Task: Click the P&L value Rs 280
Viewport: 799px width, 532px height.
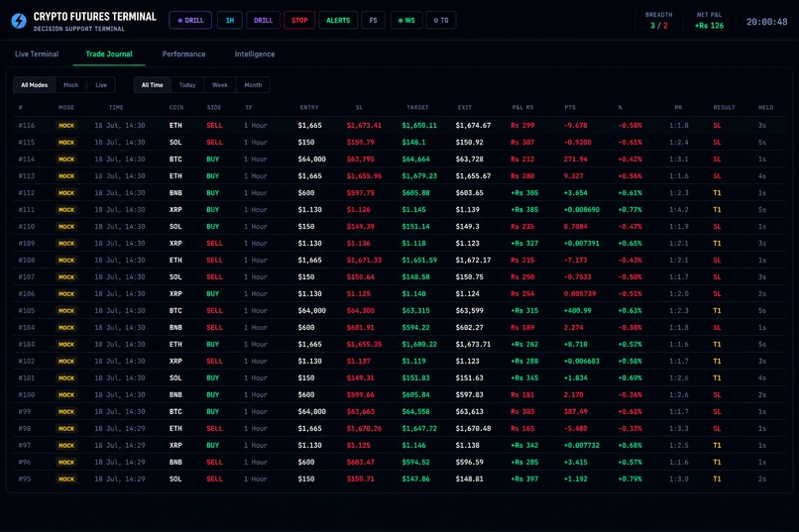Action: tap(522, 176)
